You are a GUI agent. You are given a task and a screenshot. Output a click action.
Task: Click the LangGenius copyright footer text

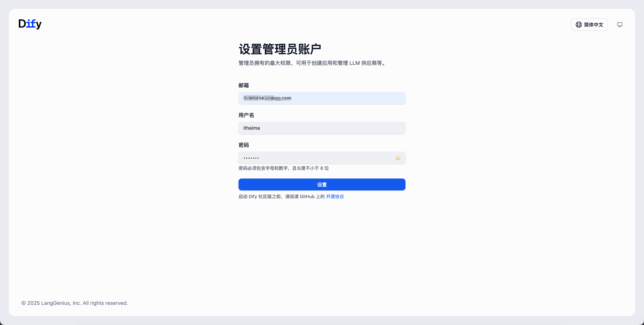tap(75, 303)
